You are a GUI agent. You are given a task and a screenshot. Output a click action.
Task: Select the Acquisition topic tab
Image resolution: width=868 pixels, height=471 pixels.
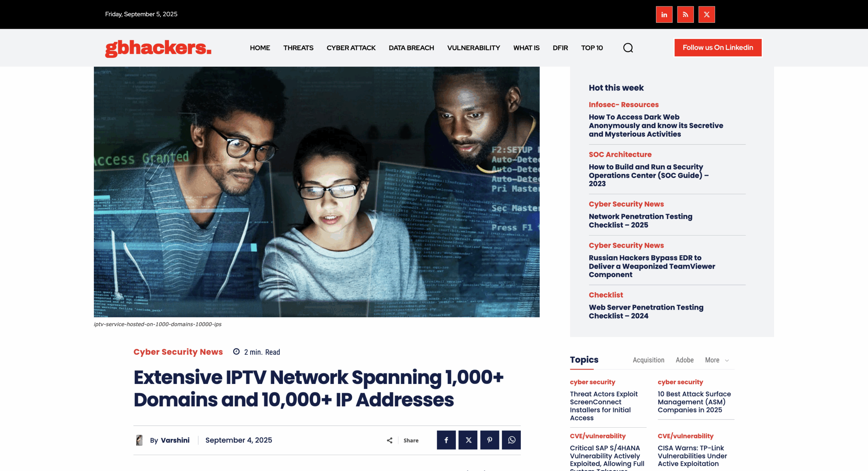[x=648, y=360]
